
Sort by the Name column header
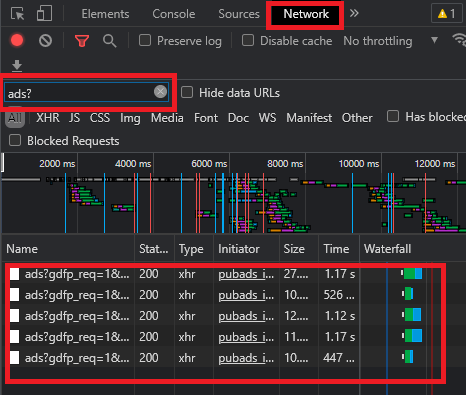[x=68, y=249]
